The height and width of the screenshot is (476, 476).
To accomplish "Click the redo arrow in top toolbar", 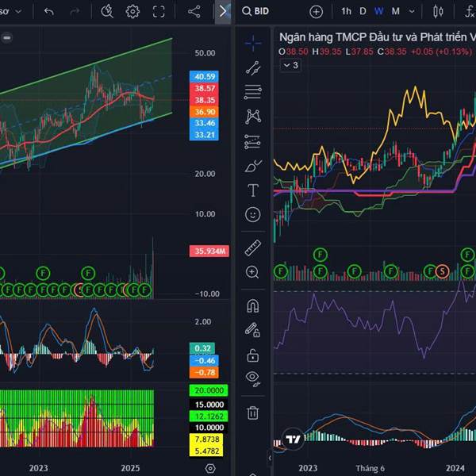I will coord(75,12).
